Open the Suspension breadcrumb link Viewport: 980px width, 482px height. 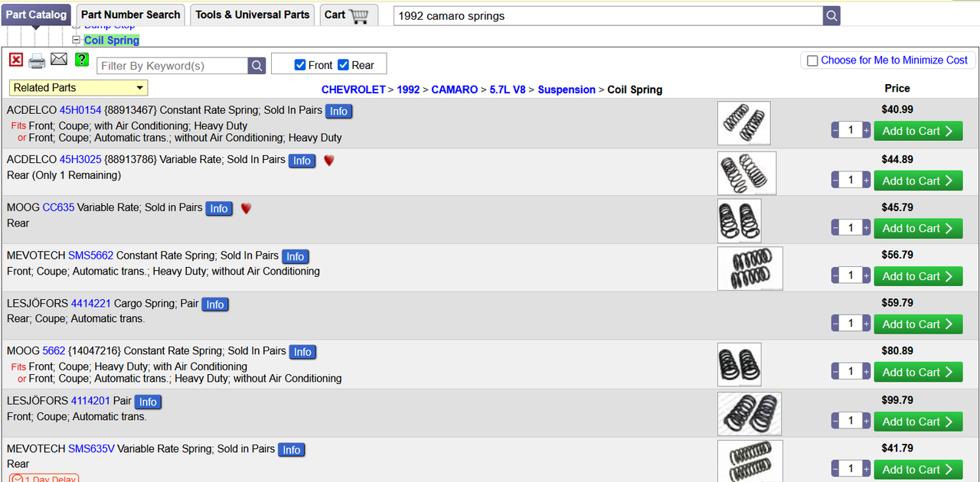566,90
